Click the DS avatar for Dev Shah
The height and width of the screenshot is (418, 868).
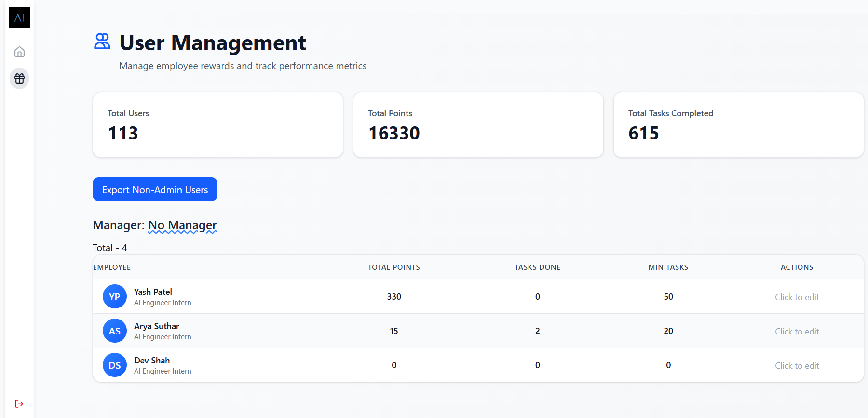pos(115,365)
